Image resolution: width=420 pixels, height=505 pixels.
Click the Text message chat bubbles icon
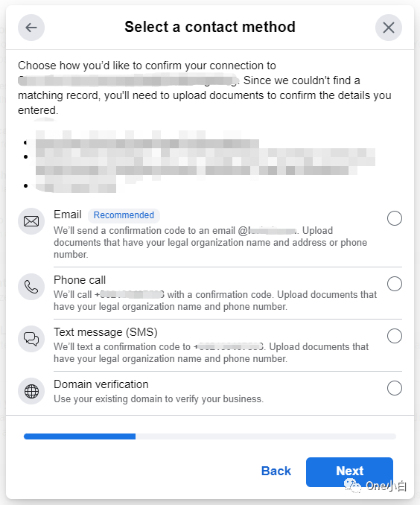pos(31,339)
